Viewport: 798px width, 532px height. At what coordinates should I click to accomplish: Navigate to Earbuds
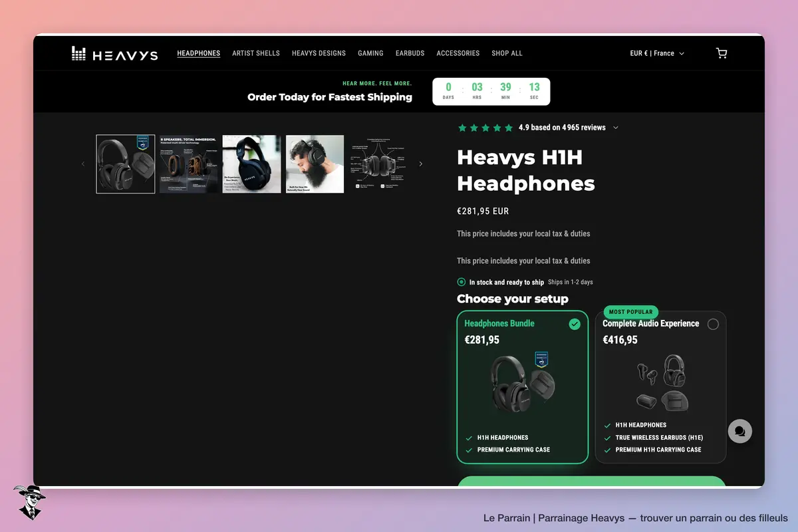pos(410,53)
